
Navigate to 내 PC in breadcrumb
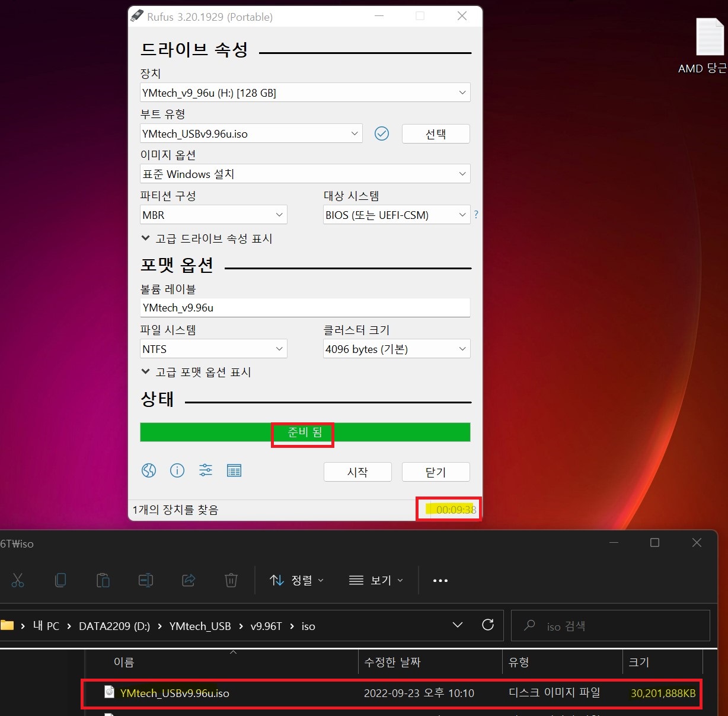point(46,626)
